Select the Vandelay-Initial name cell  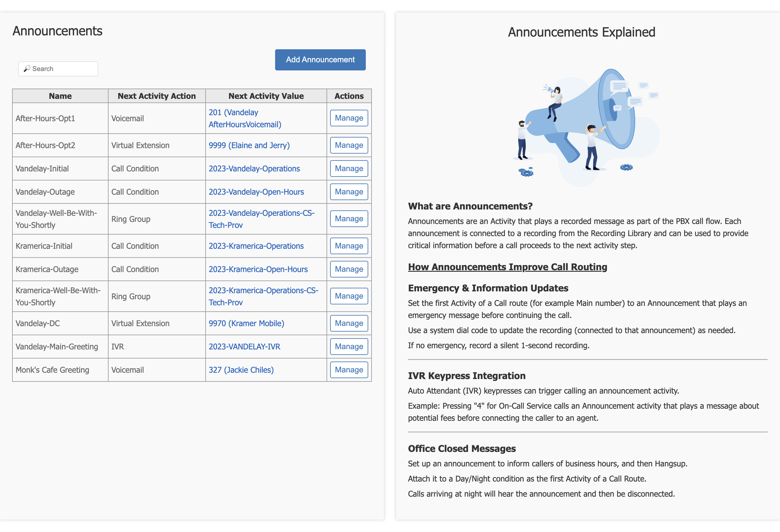pyautogui.click(x=60, y=168)
